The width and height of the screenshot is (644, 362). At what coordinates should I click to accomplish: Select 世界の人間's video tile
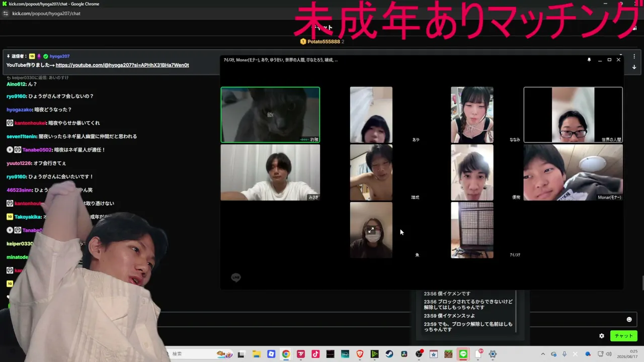click(573, 115)
